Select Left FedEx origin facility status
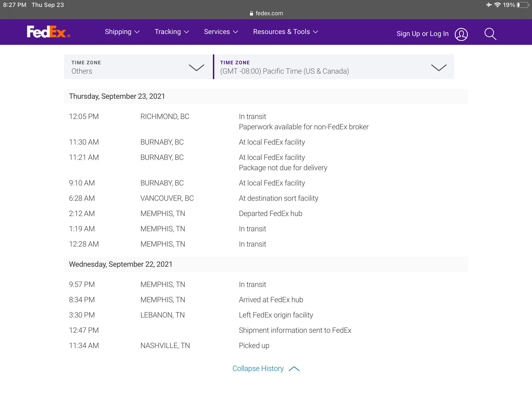532x399 pixels. (276, 315)
